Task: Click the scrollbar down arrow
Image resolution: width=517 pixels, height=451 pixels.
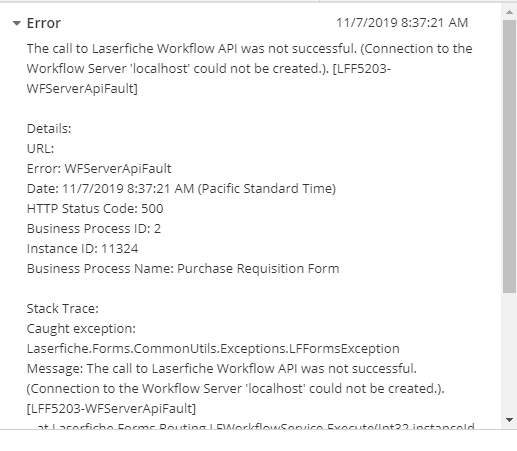Action: click(x=509, y=420)
